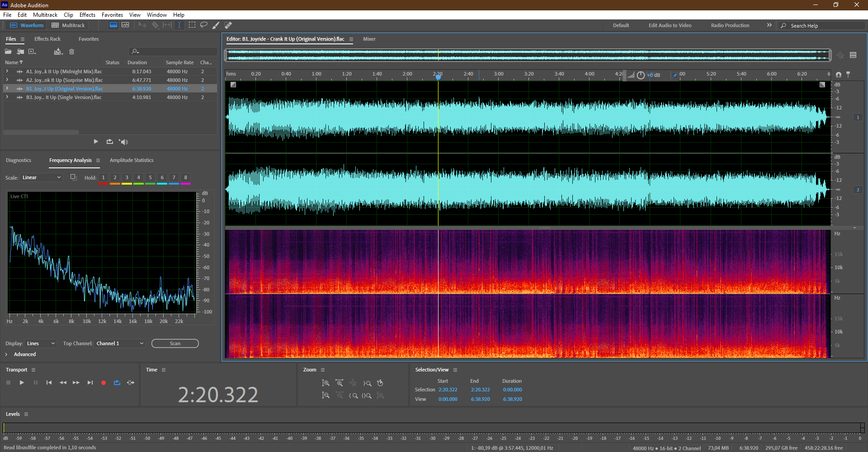Toggle the Spectral Pitch Display button
Image resolution: width=868 pixels, height=452 pixels.
pyautogui.click(x=125, y=25)
